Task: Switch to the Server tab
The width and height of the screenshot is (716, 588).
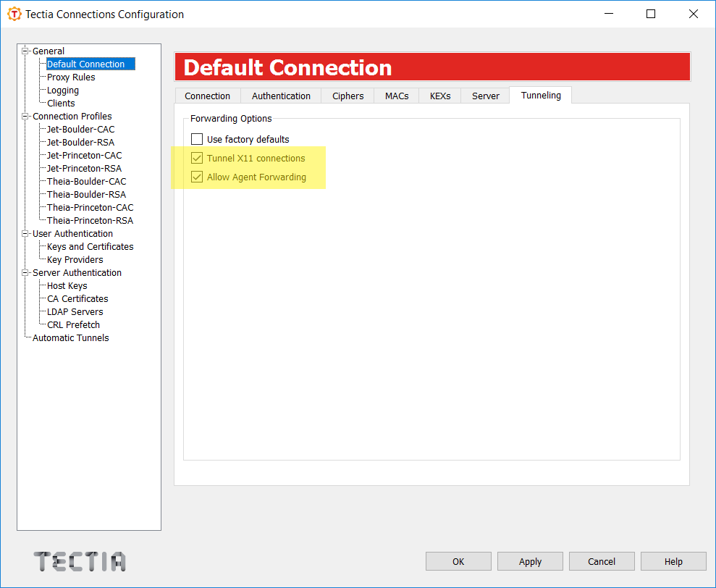Action: pyautogui.click(x=485, y=96)
